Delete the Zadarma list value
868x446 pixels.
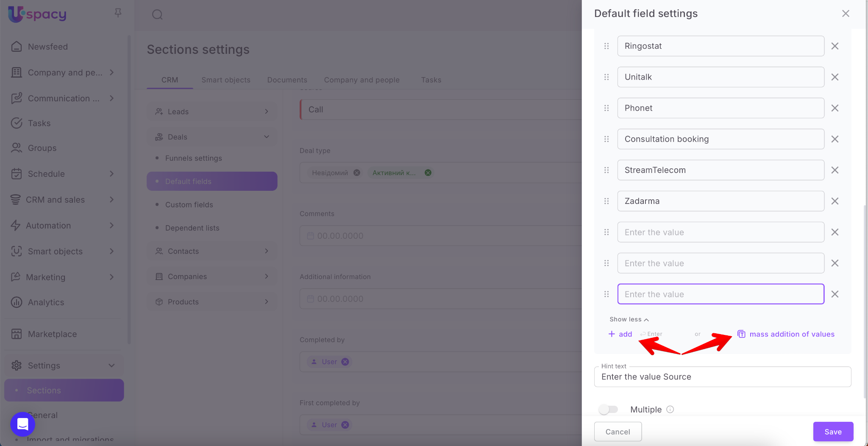pyautogui.click(x=835, y=201)
